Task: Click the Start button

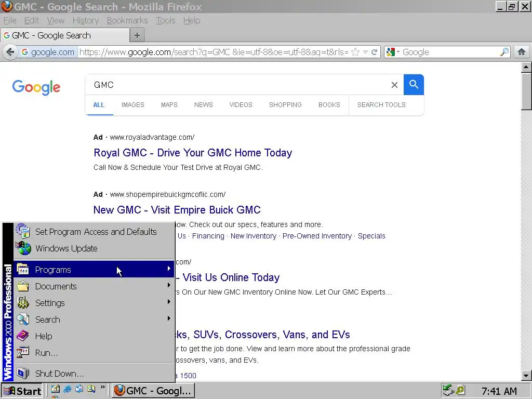Action: tap(22, 391)
